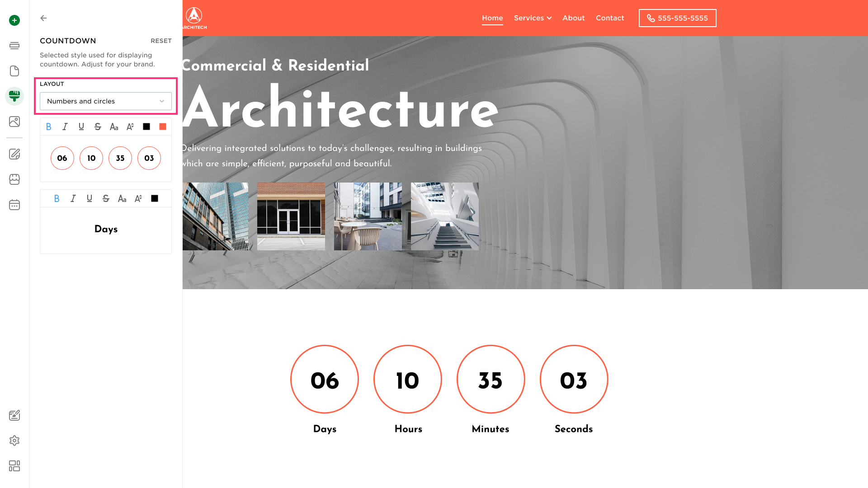Open the gear Settings icon in sidebar

pyautogui.click(x=14, y=441)
